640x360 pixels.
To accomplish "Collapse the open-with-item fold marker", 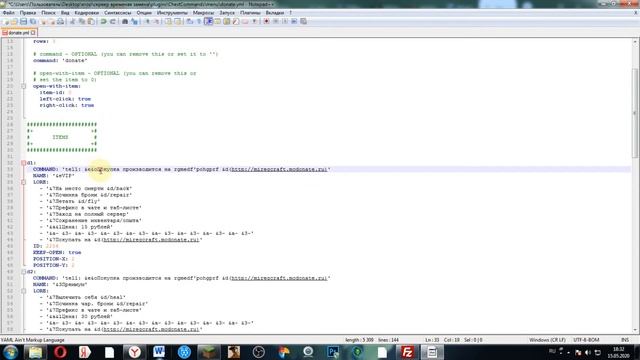I will pyautogui.click(x=23, y=86).
